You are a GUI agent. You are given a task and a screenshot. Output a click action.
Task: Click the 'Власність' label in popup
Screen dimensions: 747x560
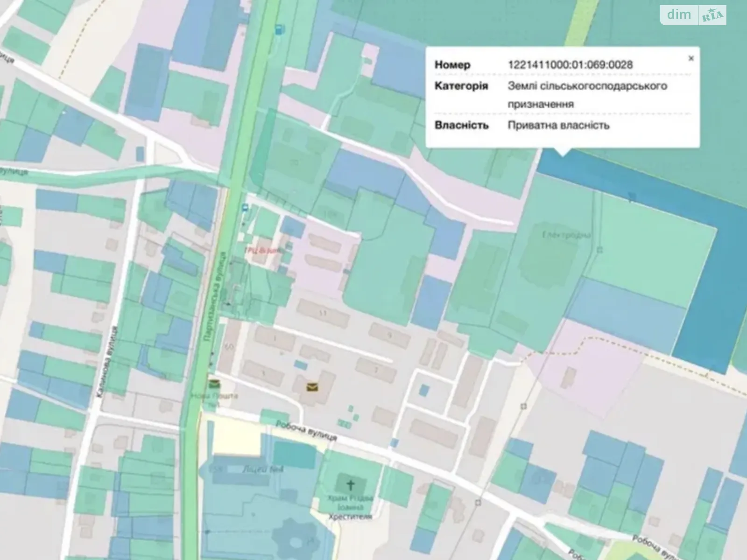click(x=461, y=125)
